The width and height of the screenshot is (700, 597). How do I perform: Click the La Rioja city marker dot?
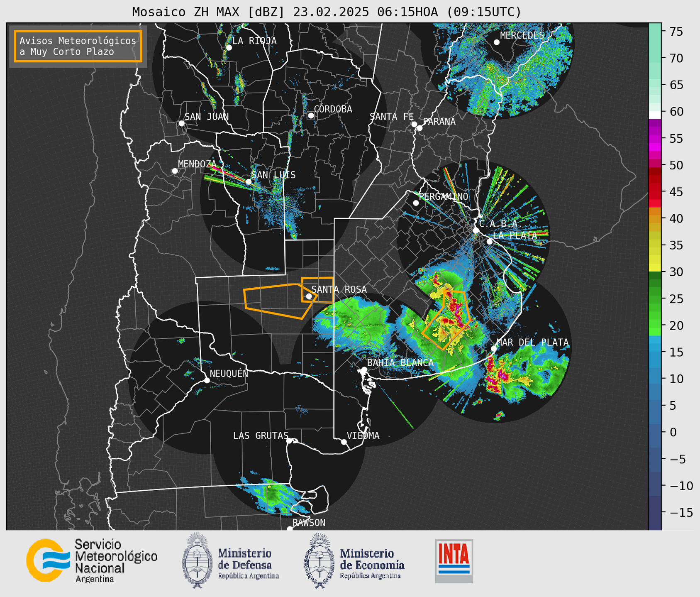229,48
